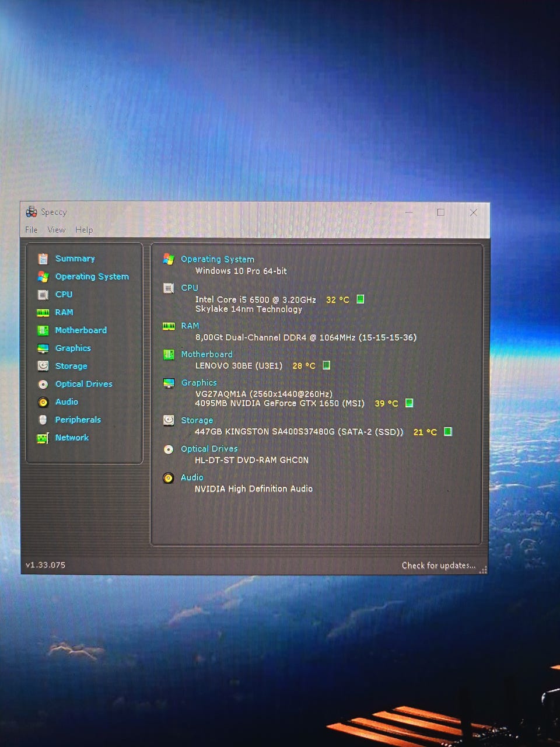Click LENOVO 30BE (U3E1) text

tap(239, 366)
